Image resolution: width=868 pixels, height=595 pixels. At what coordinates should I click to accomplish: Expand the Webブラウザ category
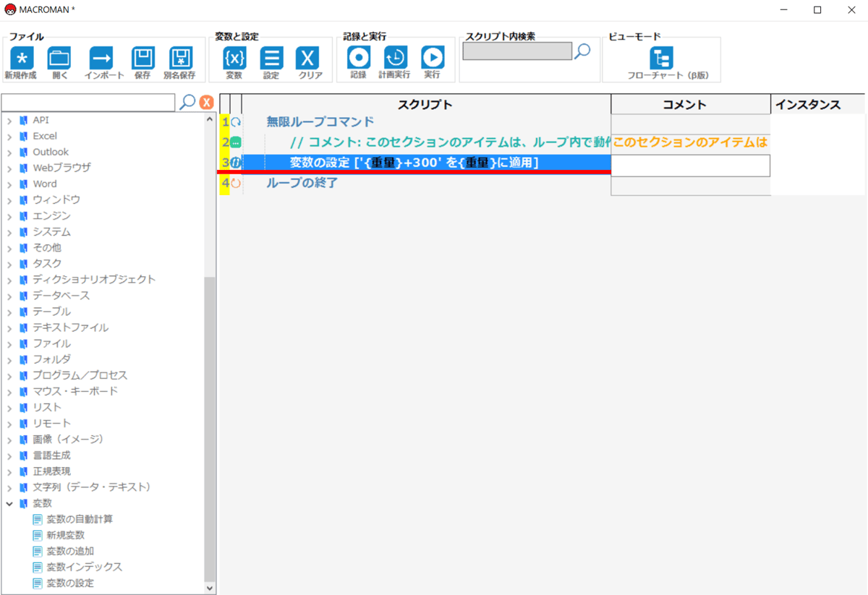tap(9, 168)
